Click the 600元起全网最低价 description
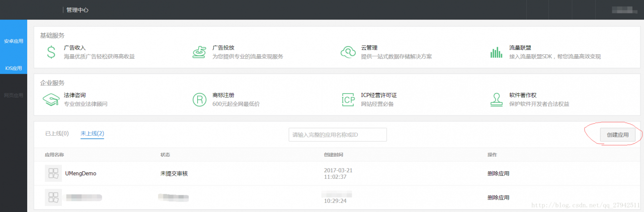 (235, 104)
